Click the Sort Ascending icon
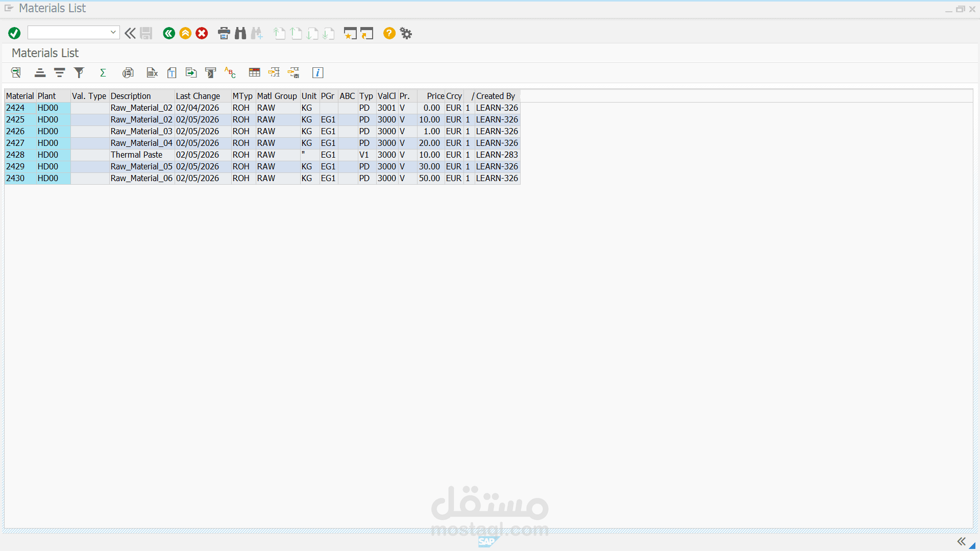 tap(40, 72)
